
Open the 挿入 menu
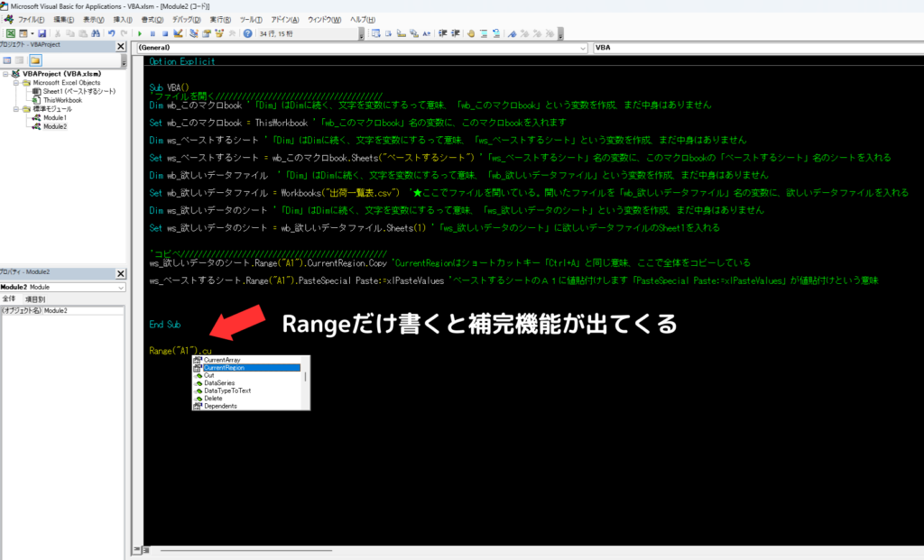(x=123, y=20)
